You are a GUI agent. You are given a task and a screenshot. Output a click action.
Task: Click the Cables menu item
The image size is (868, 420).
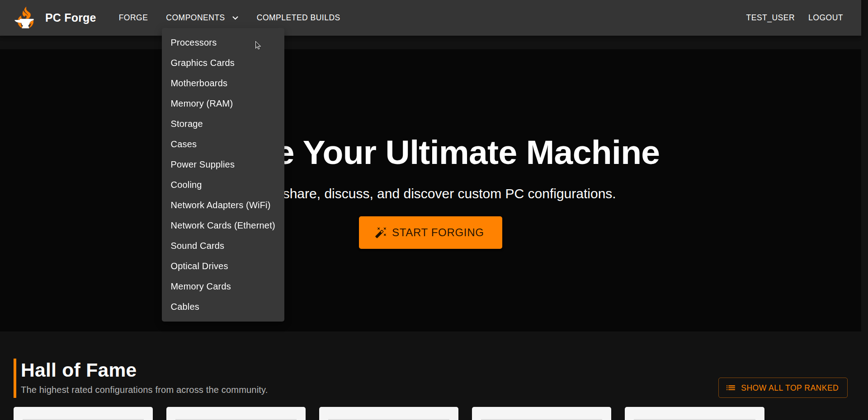click(x=185, y=307)
